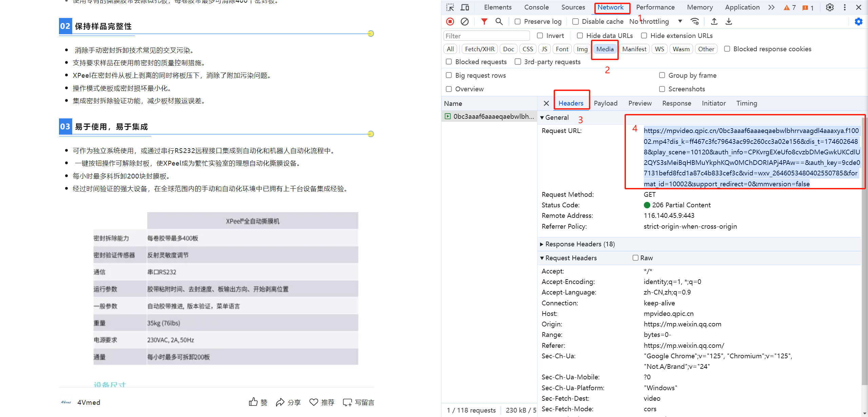
Task: Clear the network log
Action: tap(465, 22)
